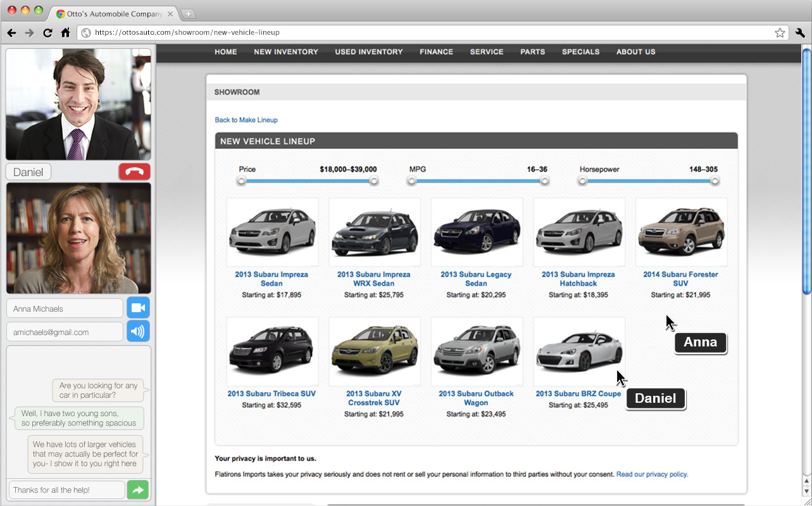Open the 2013 Subaru Impreza WRX Sedan link
The image size is (812, 506).
click(x=374, y=279)
